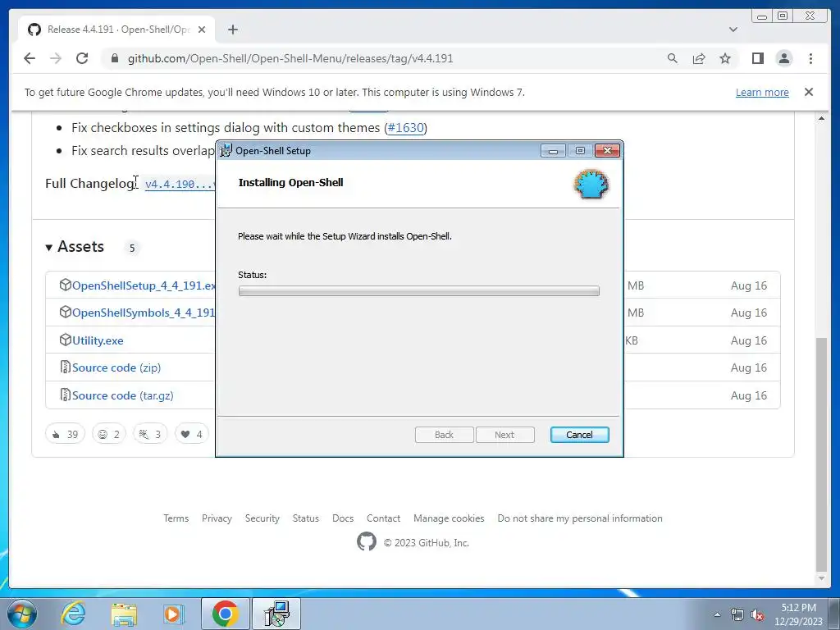This screenshot has height=630, width=840.
Task: Download Source code (tar.gz)
Action: pyautogui.click(x=123, y=395)
